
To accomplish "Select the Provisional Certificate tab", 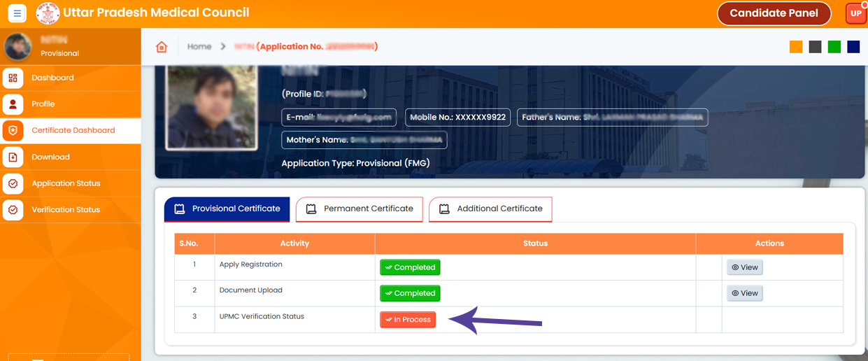I will (x=227, y=208).
